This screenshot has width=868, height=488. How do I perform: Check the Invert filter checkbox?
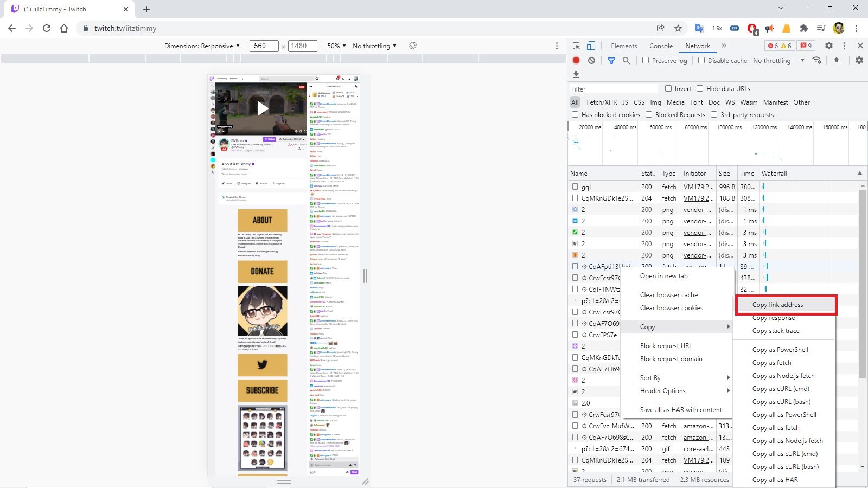point(668,88)
